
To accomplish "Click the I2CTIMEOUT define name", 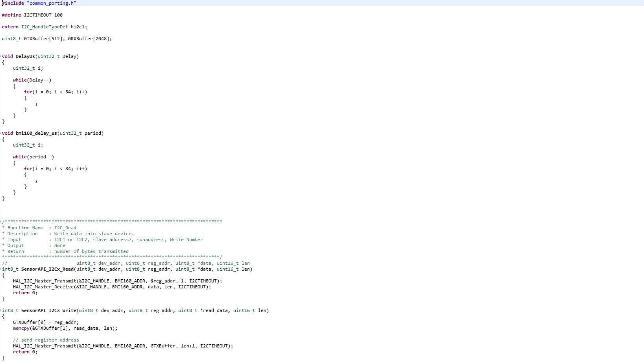I will coord(37,15).
